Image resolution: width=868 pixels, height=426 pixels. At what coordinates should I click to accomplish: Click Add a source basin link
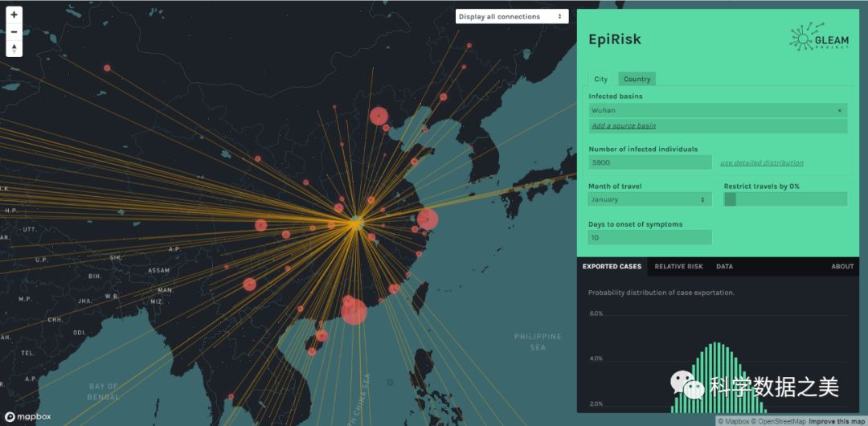(624, 126)
